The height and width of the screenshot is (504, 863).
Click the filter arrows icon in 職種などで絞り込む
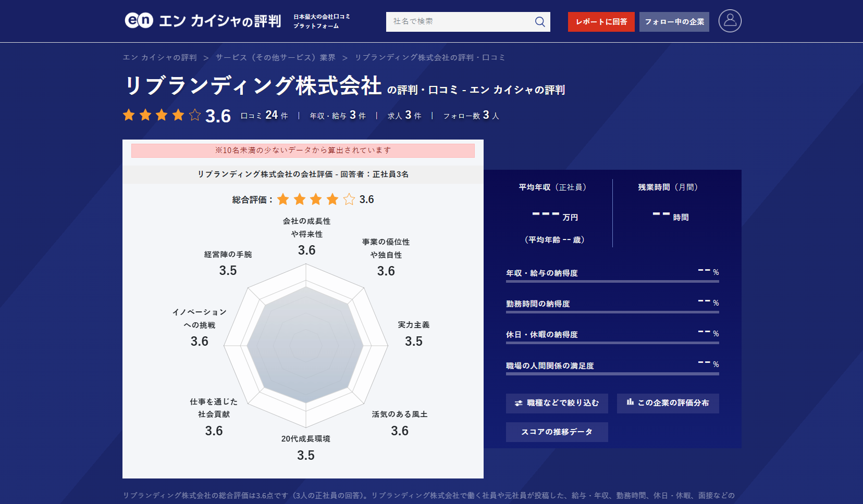519,403
